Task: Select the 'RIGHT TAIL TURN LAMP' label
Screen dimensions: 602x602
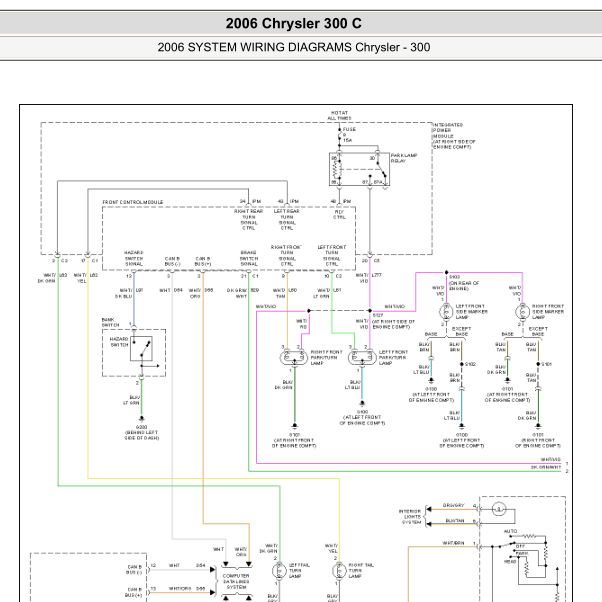Action: pos(361,571)
